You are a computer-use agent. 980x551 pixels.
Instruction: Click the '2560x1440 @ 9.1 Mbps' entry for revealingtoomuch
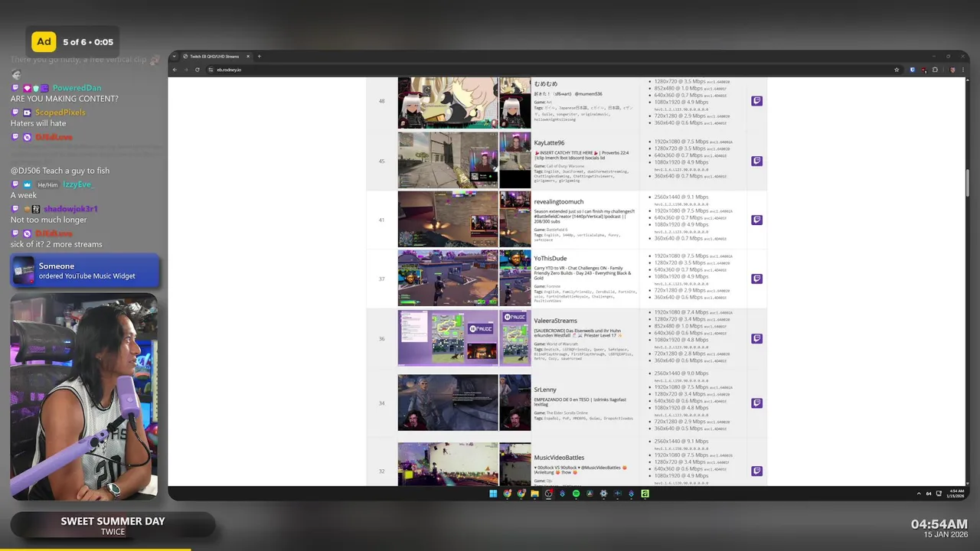tap(681, 197)
